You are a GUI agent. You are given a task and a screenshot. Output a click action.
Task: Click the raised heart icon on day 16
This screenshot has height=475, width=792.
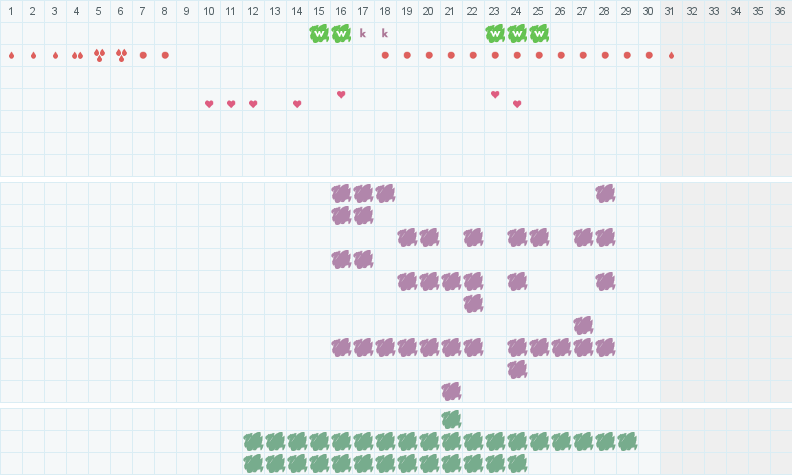(341, 94)
